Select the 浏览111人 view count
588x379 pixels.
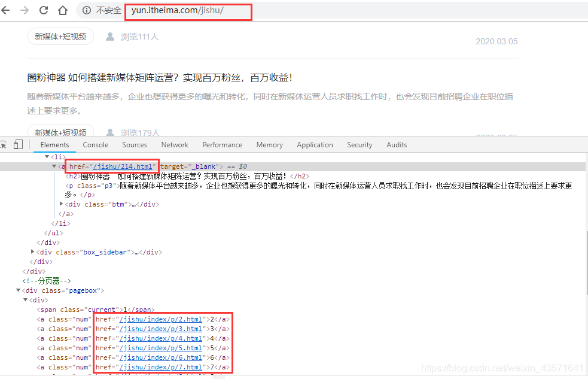point(139,37)
